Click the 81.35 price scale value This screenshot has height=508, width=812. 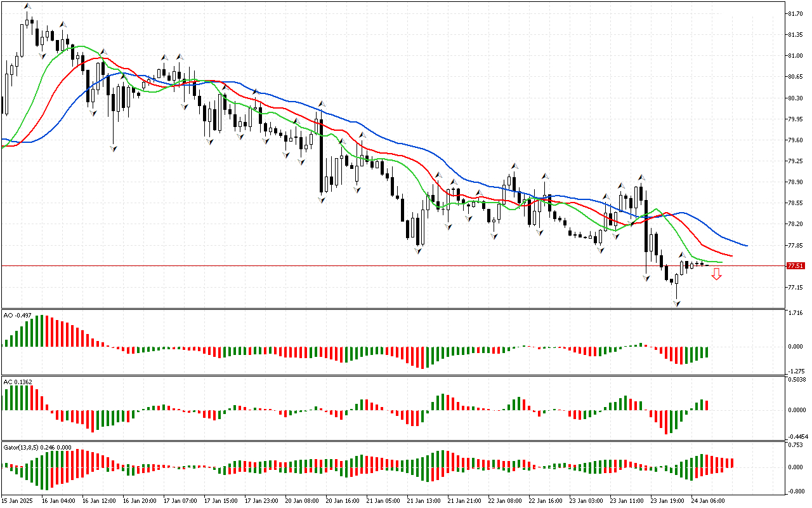point(796,34)
